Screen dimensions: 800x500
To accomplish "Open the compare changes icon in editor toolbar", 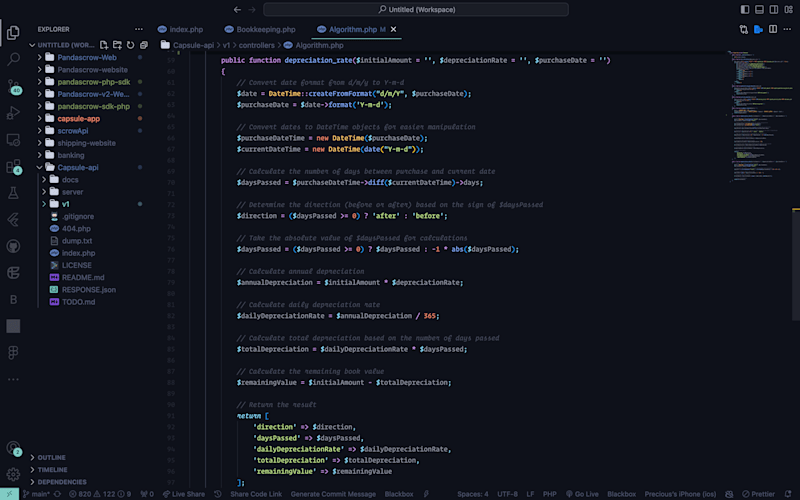I will (744, 29).
